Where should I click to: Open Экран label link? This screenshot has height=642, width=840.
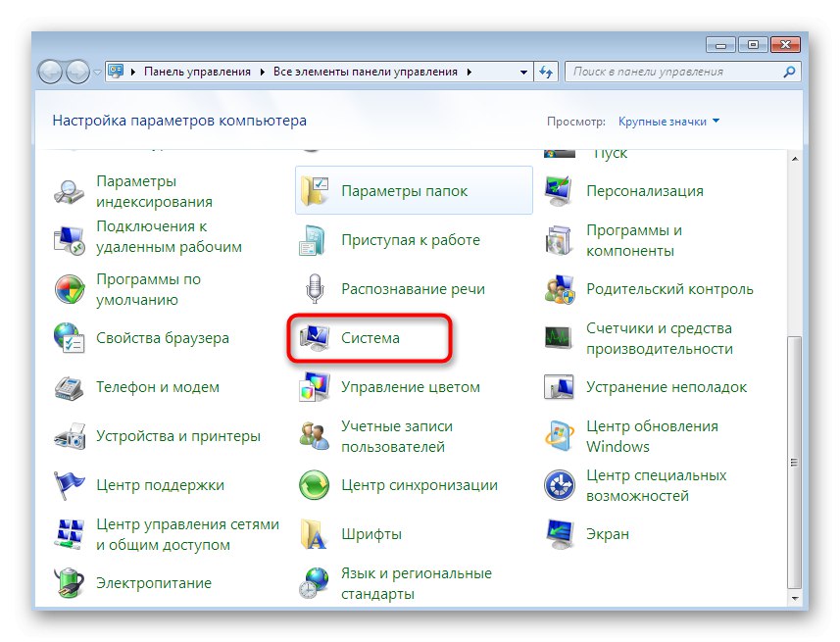coord(608,534)
